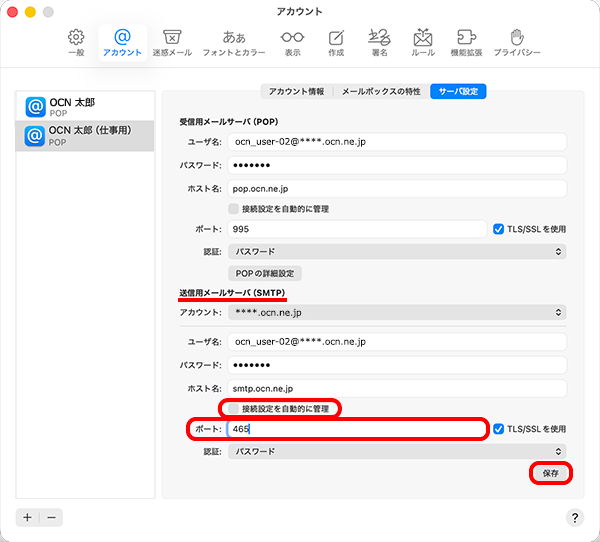Open the 一般 (General) preferences pane

76,42
